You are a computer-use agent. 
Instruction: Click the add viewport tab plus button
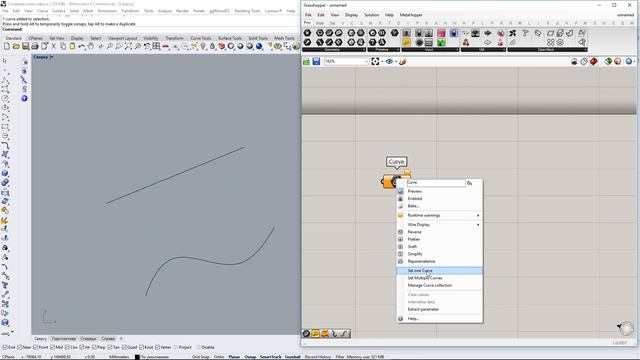point(121,339)
